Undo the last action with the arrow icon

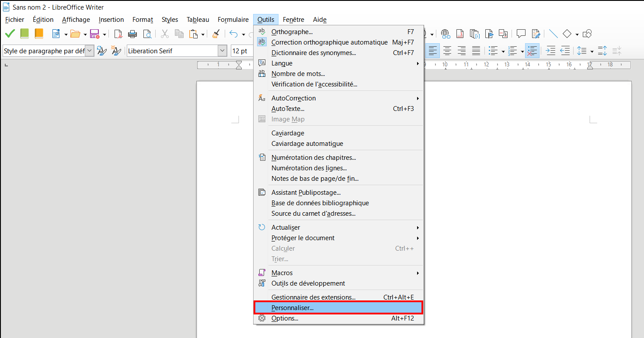pyautogui.click(x=234, y=34)
